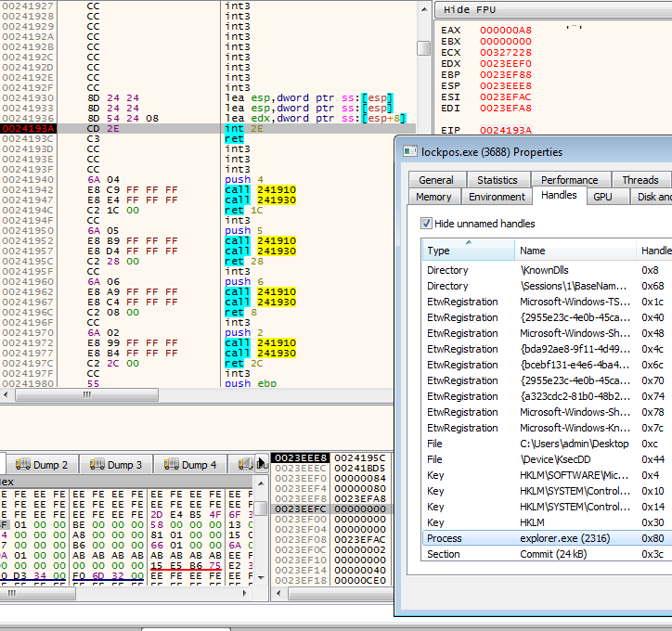This screenshot has width=672, height=631.
Task: Switch to the Statistics tab
Action: (x=498, y=180)
